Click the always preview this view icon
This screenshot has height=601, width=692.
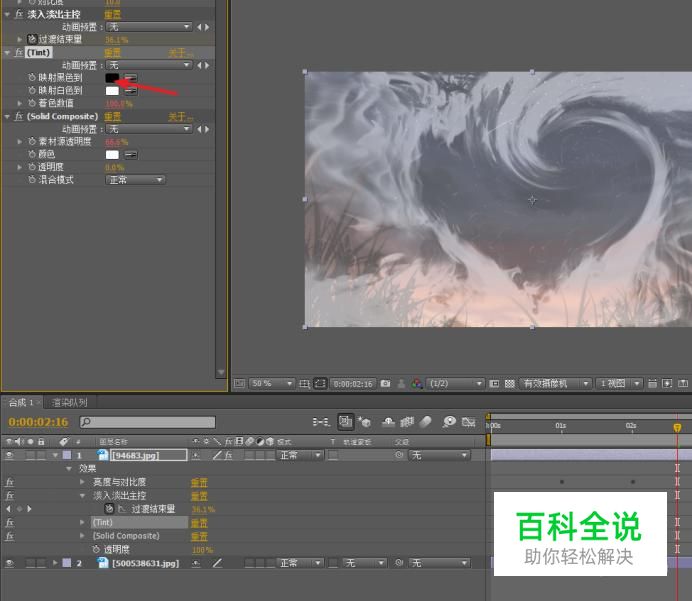(x=239, y=383)
